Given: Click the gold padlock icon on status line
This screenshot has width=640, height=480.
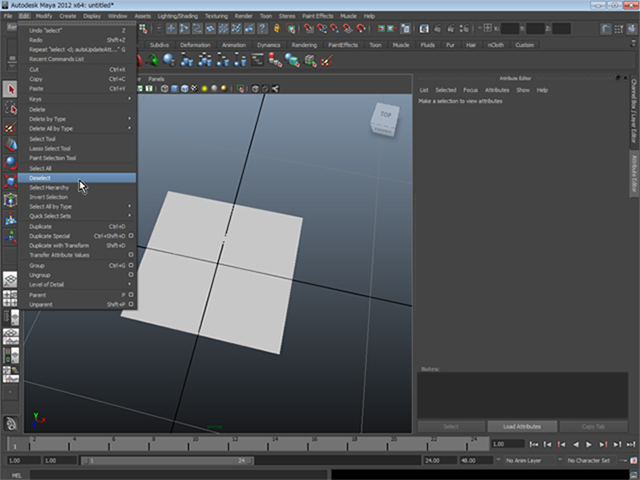Looking at the screenshot, I should [x=277, y=28].
